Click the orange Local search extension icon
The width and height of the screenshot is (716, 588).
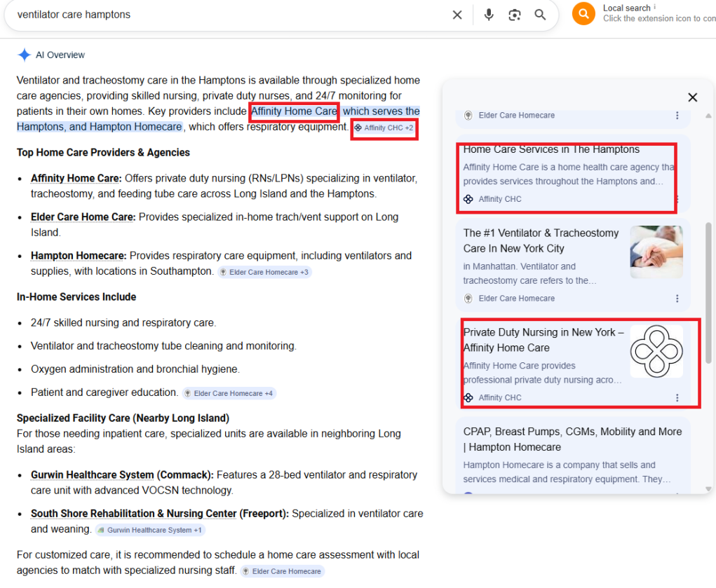583,13
